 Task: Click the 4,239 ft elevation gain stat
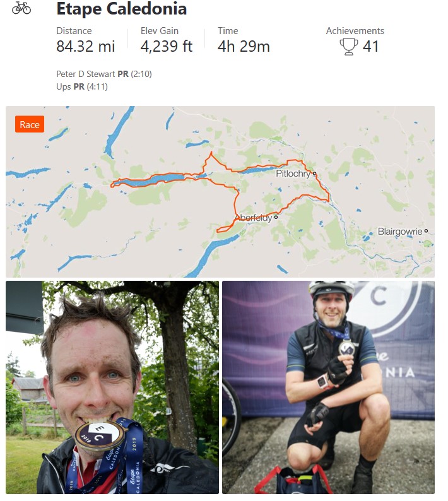167,46
